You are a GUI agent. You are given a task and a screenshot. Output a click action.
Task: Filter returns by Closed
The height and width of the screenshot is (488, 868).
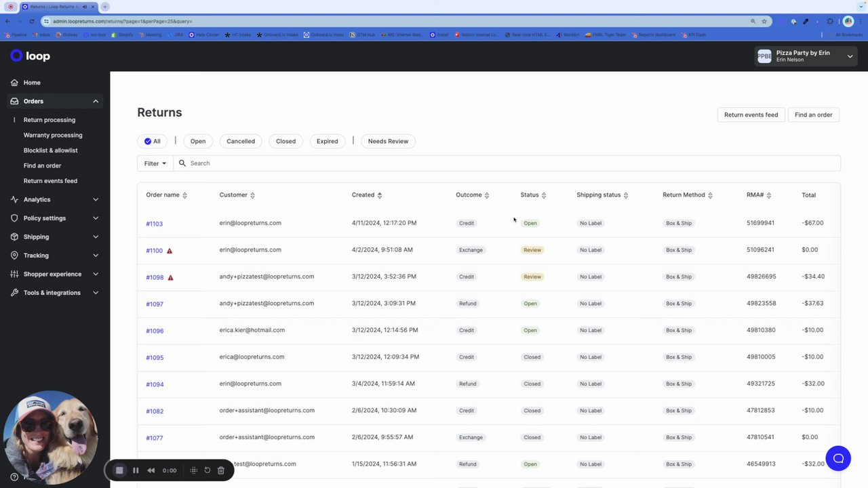(x=285, y=141)
